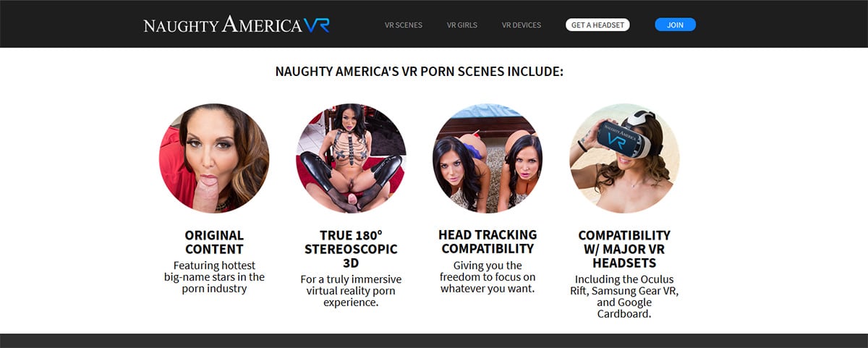Image resolution: width=868 pixels, height=348 pixels.
Task: Click the 'VR PORN SCENES INCLUDE' page heading
Action: coord(420,72)
